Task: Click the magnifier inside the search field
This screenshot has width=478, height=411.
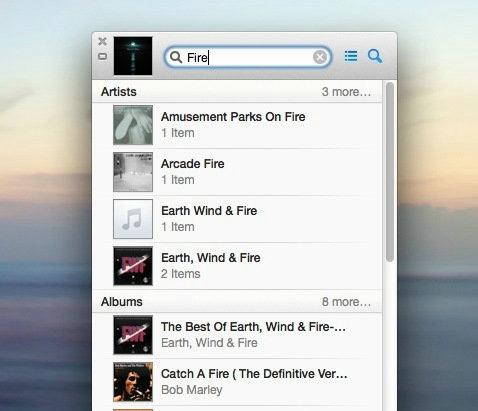Action: 176,57
